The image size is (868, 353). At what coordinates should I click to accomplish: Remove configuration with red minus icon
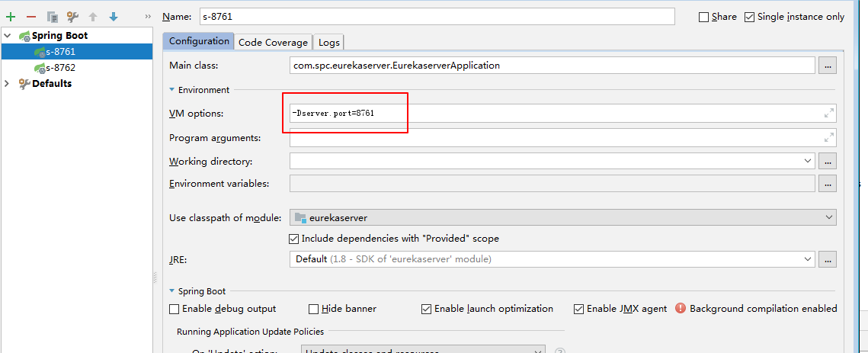pyautogui.click(x=31, y=17)
